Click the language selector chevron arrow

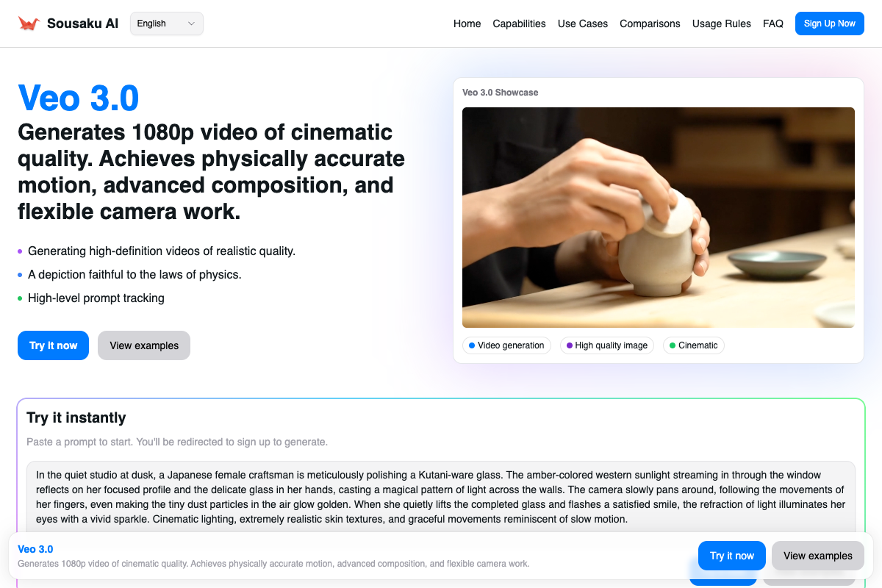[191, 24]
